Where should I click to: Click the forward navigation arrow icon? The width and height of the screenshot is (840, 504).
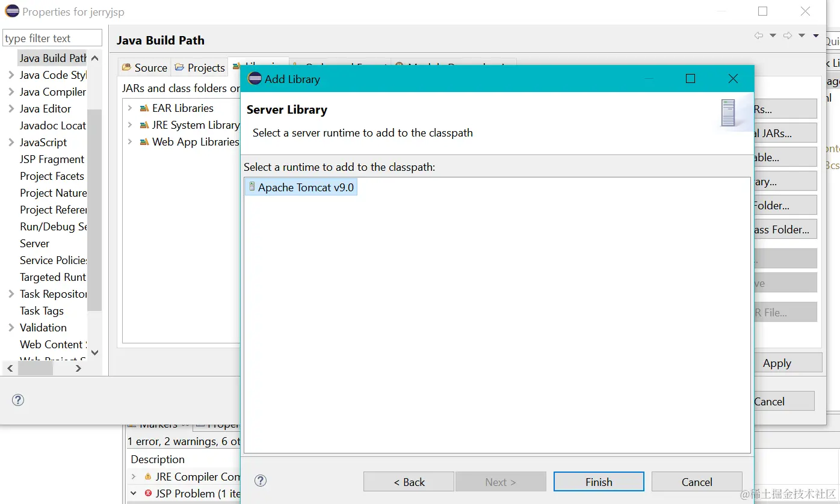(x=787, y=36)
